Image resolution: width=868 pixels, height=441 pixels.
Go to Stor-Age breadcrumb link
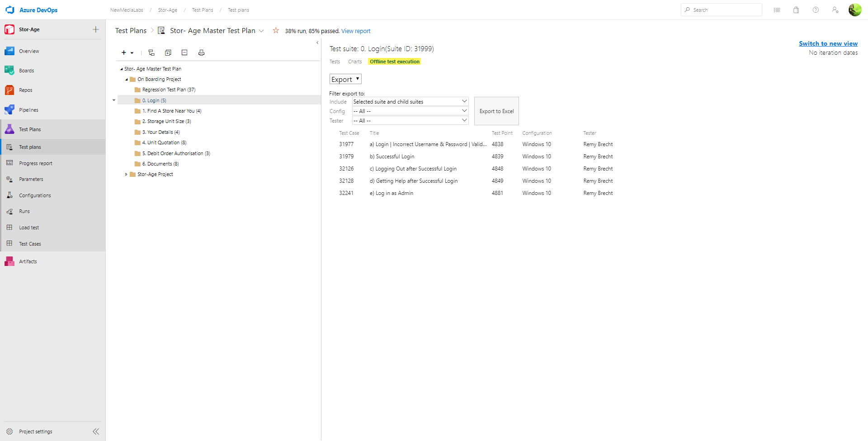click(168, 10)
